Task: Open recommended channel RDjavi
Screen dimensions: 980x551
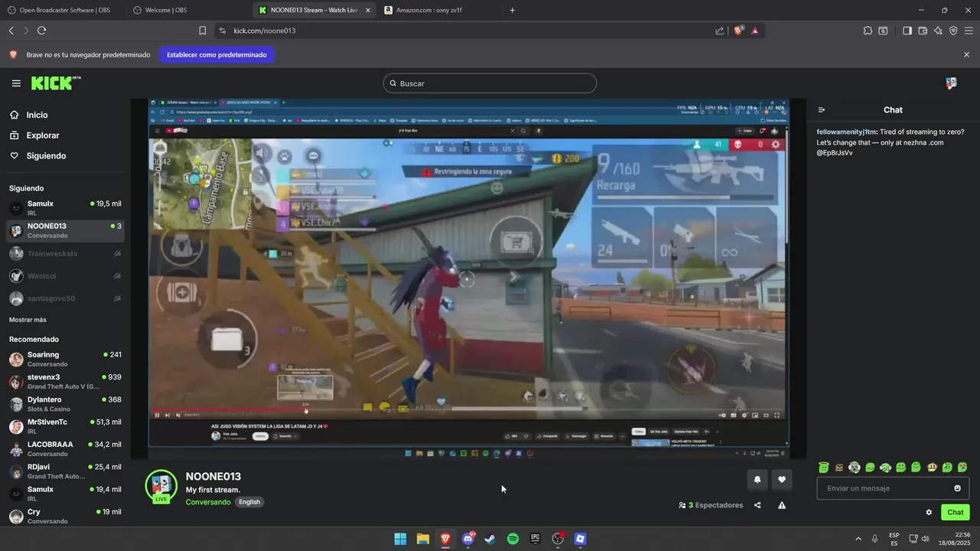Action: (65, 471)
